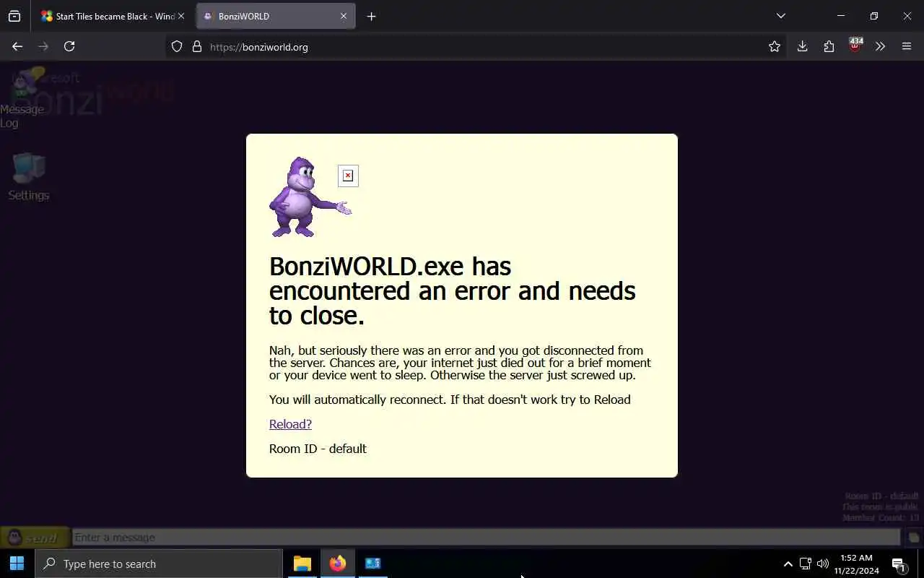Bookmark this page with the star

point(775,47)
